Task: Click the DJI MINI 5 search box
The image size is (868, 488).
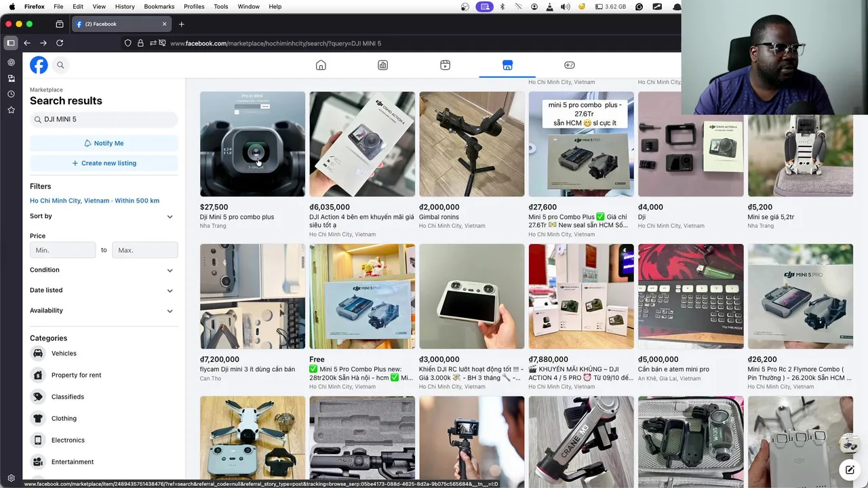Action: (104, 119)
